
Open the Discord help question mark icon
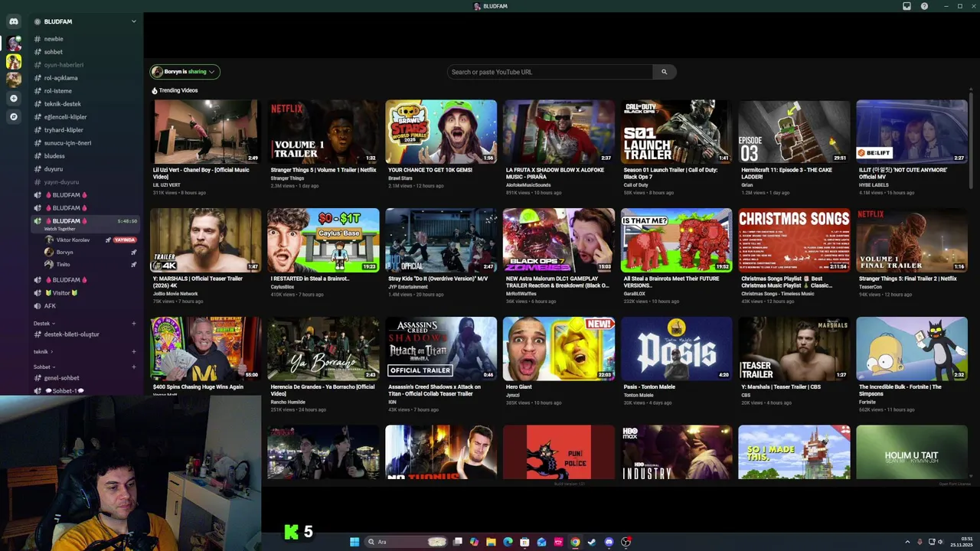[924, 6]
